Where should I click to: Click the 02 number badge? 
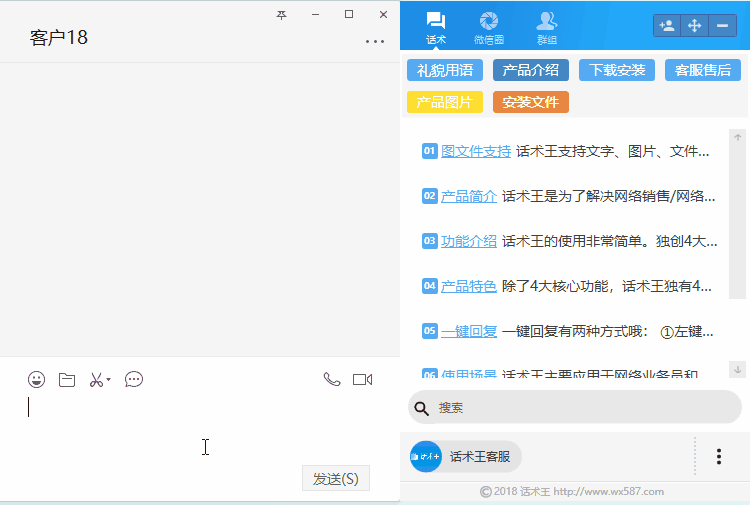[430, 196]
